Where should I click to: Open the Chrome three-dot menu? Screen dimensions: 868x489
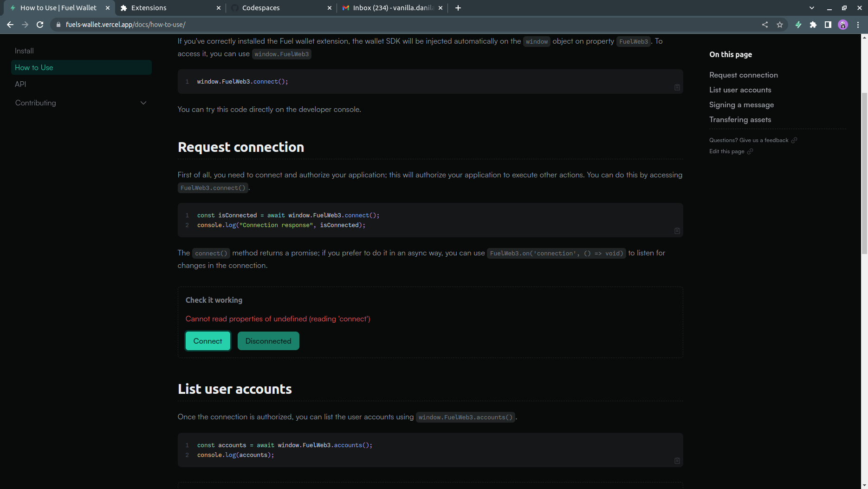click(x=858, y=25)
